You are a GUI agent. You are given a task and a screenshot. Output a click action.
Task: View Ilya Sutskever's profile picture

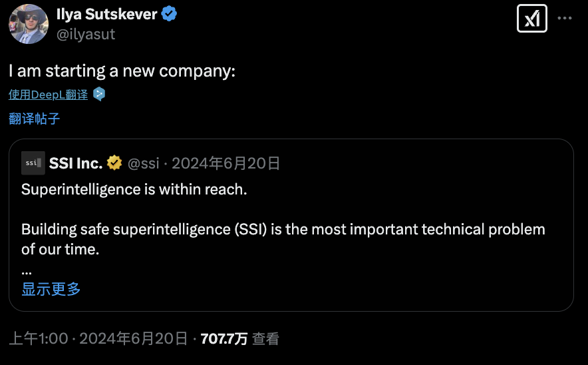[x=29, y=24]
